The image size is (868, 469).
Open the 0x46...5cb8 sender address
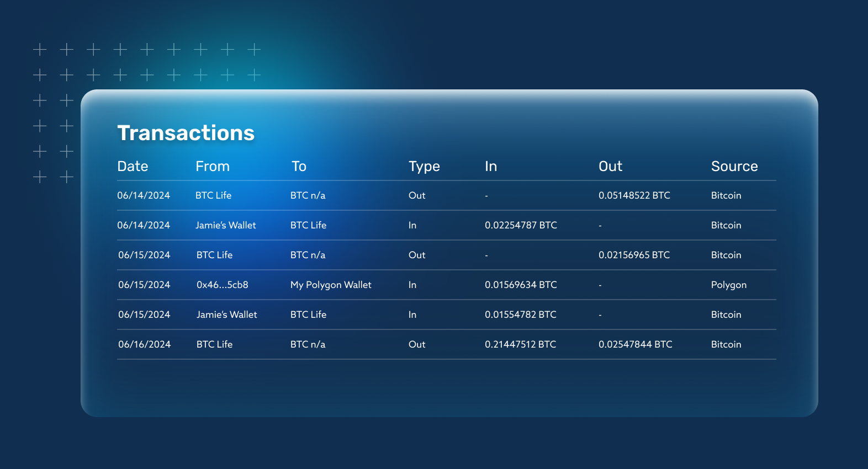pyautogui.click(x=222, y=285)
